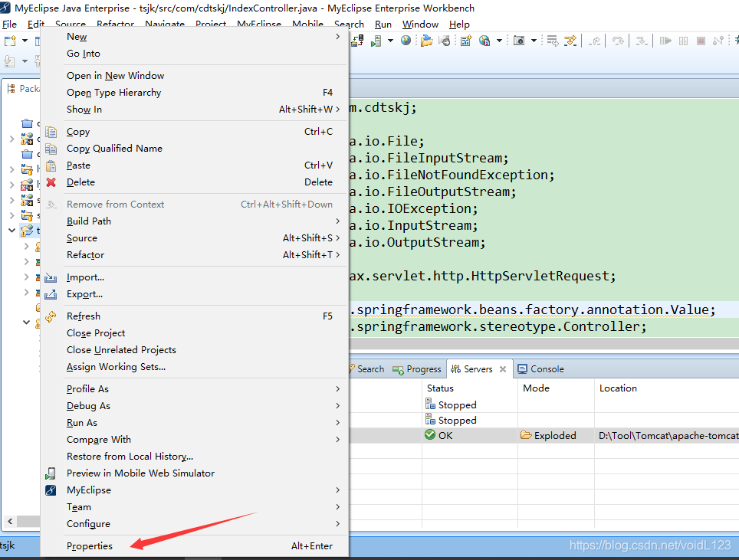Open the File menu in menu bar

(9, 25)
